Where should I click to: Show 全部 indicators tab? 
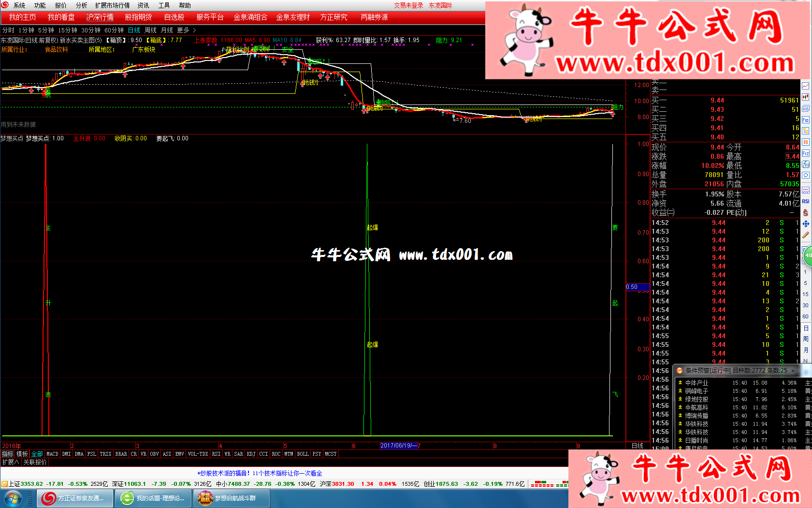tap(37, 454)
